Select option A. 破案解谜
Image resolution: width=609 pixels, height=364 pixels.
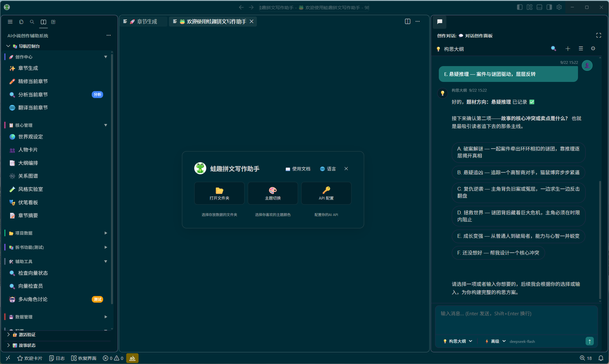(518, 152)
